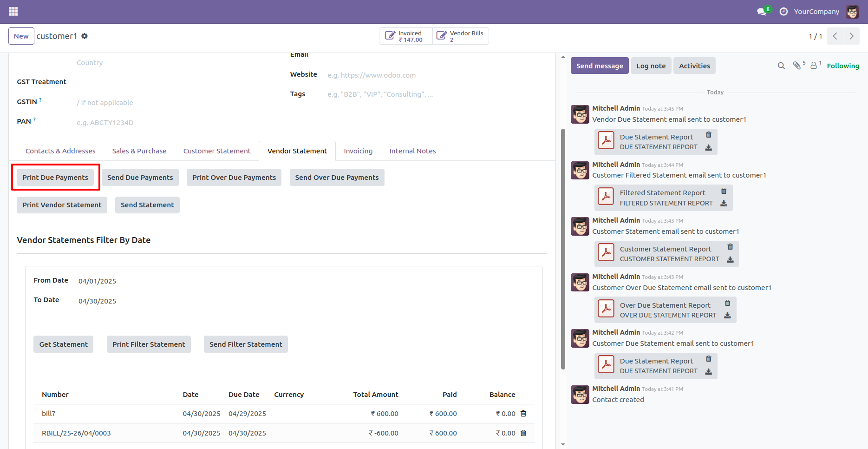The image size is (868, 449).
Task: Click the Print Due Payments button
Action: point(55,177)
